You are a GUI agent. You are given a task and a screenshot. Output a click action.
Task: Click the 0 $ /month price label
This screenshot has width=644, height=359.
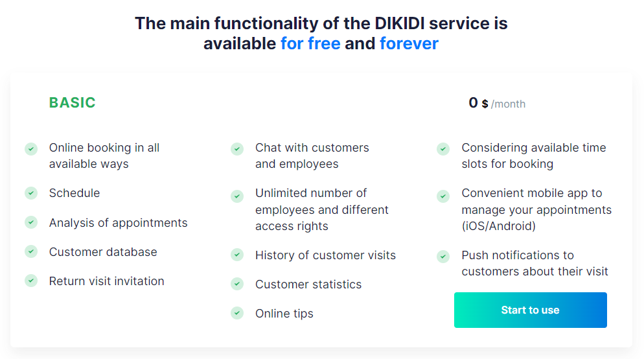point(497,103)
